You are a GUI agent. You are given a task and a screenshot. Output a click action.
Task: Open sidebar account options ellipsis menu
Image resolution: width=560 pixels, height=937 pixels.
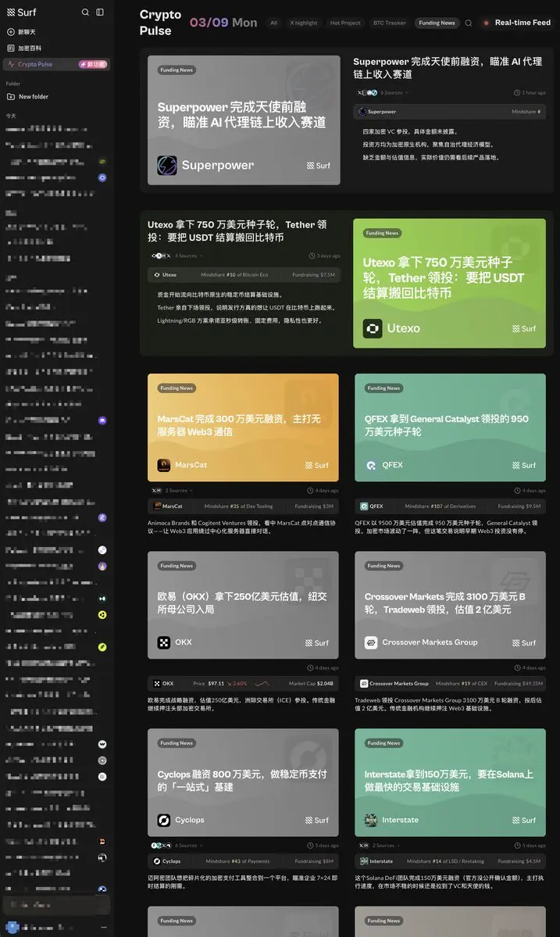point(104,928)
